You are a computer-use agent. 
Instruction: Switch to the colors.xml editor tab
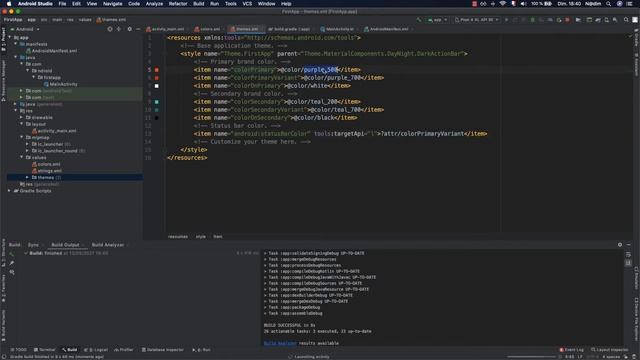pyautogui.click(x=208, y=29)
